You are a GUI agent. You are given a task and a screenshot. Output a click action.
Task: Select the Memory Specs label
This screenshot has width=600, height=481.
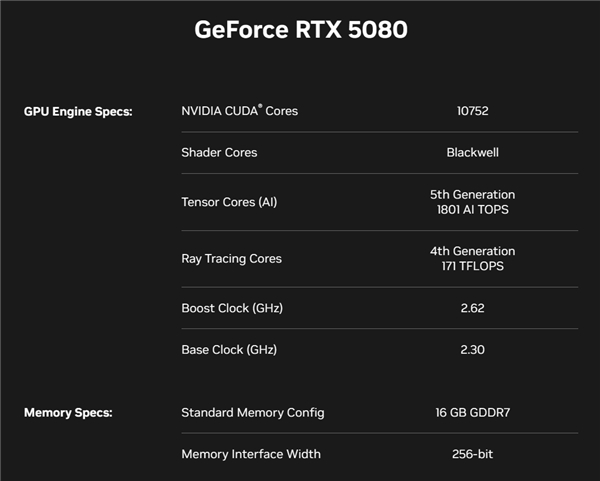coord(68,413)
